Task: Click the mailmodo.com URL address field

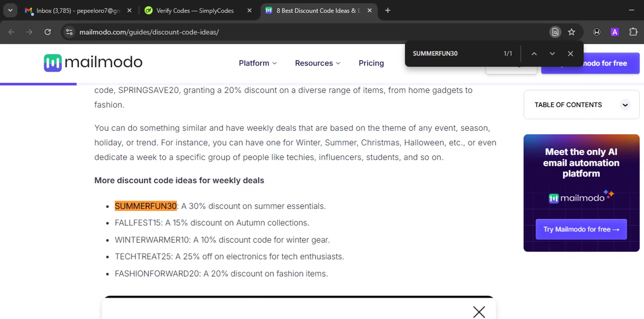Action: pyautogui.click(x=149, y=32)
